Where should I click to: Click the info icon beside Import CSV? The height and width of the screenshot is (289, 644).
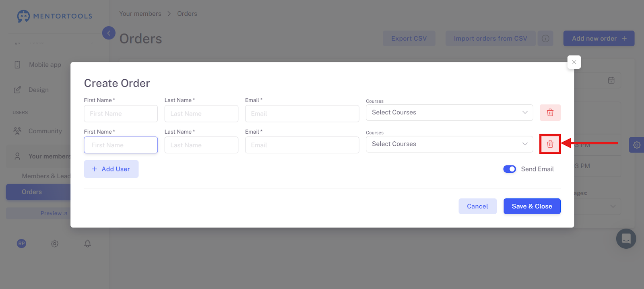pyautogui.click(x=545, y=38)
